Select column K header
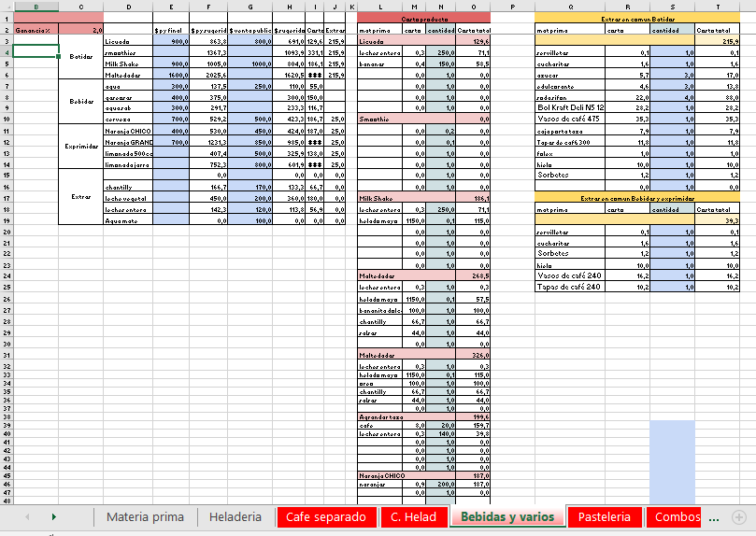Viewport: 756px width, 536px height. 351,7
